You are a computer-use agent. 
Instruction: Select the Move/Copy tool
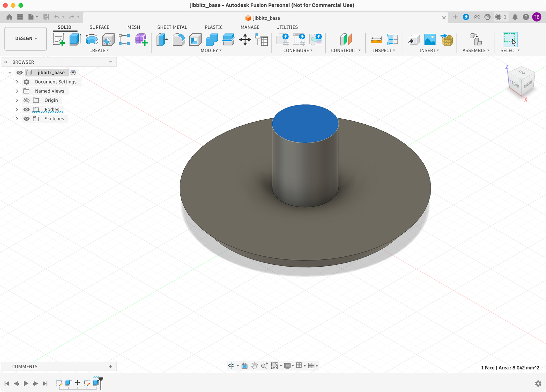click(x=245, y=40)
